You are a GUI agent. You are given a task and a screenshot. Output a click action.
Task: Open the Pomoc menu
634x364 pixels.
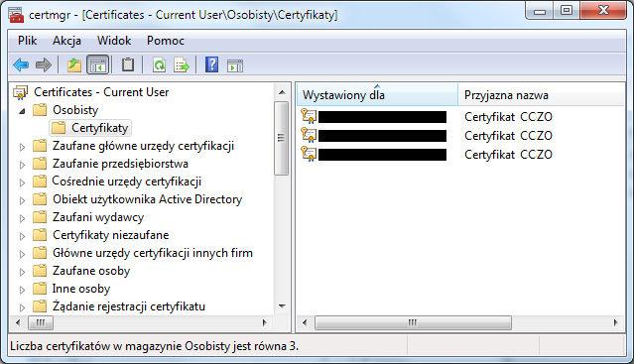[x=166, y=41]
